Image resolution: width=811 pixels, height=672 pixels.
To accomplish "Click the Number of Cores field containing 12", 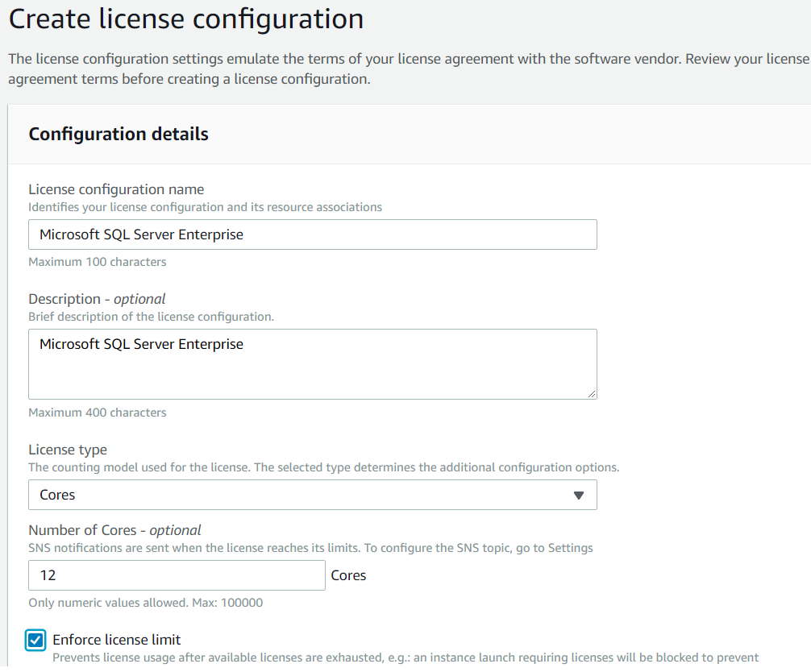I will pos(177,575).
